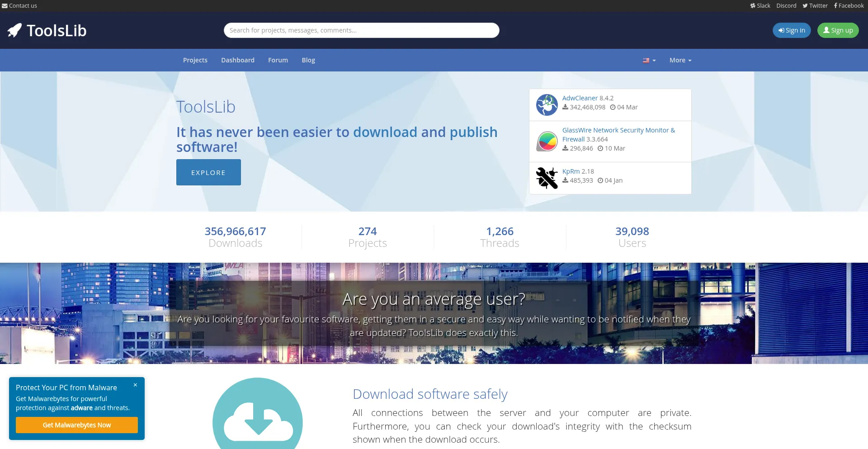868x449 pixels.
Task: Open the Facebook link
Action: 849,6
